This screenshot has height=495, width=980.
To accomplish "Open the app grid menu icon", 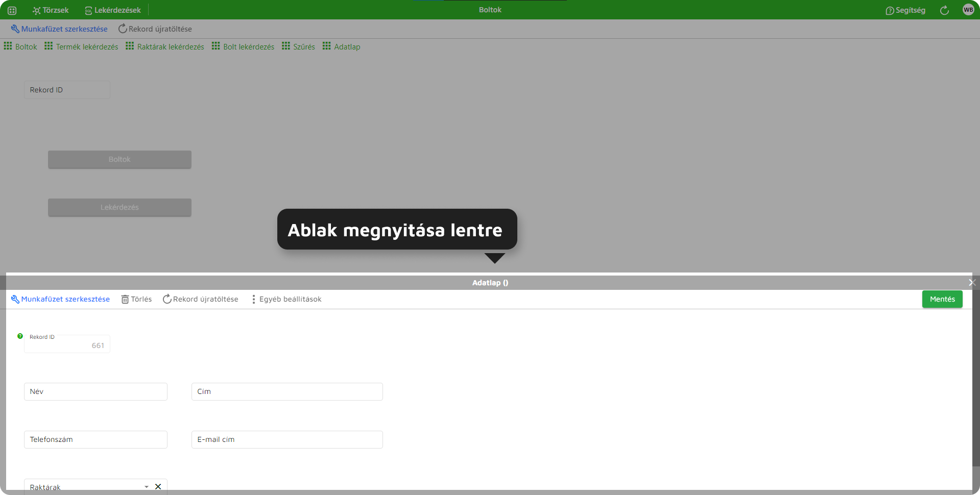I will click(x=12, y=10).
